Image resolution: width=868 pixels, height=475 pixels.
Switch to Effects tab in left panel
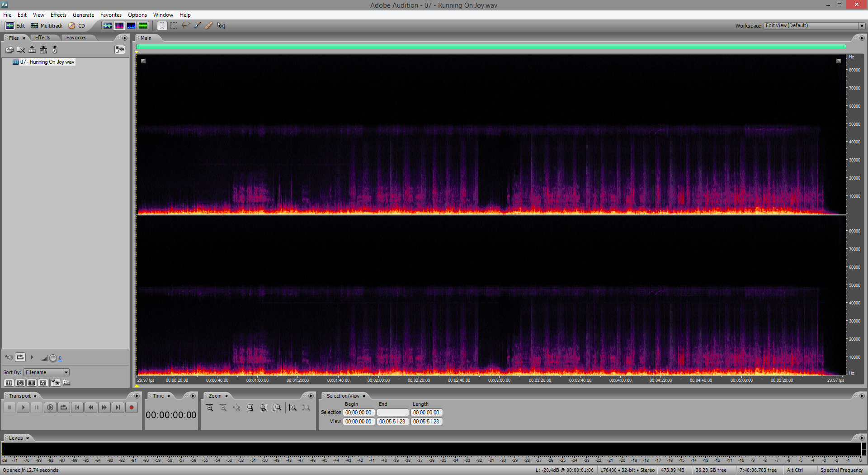pyautogui.click(x=43, y=38)
